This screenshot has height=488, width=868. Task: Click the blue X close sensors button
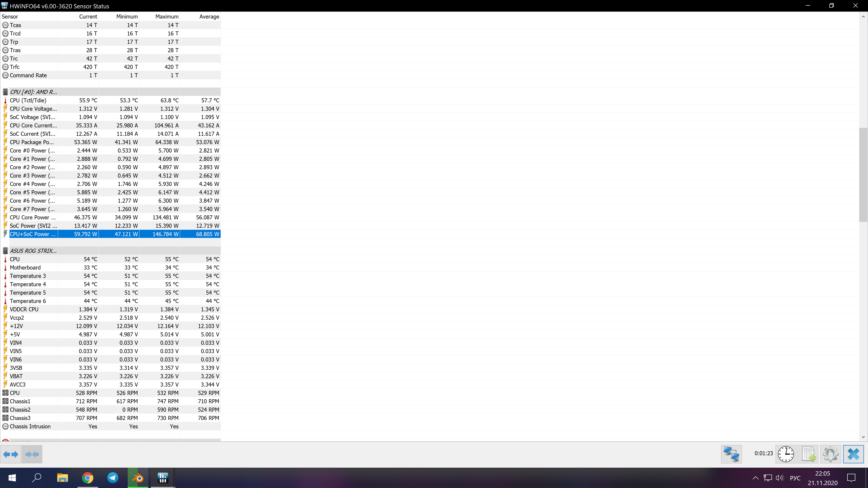(854, 454)
